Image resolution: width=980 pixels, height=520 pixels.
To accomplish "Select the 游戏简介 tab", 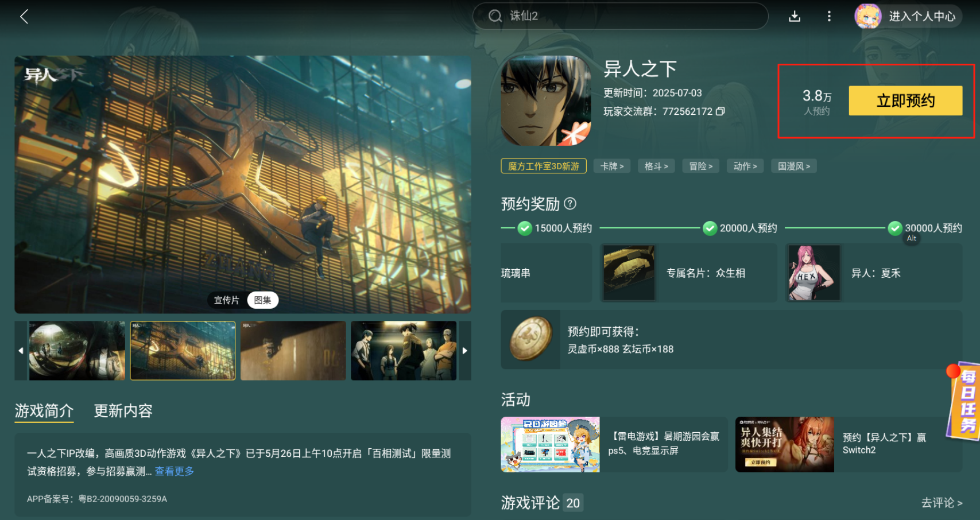I will click(x=44, y=411).
